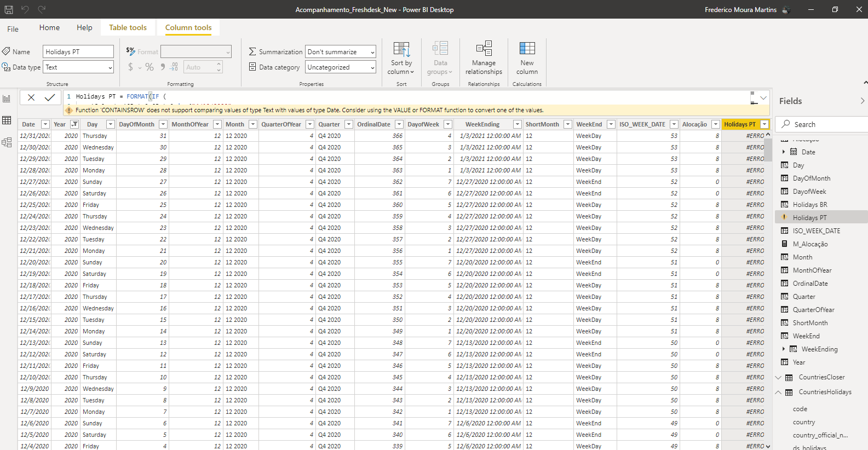Screen dimensions: 868x450
Task: Open Quarter column filter dropdown
Action: pyautogui.click(x=348, y=124)
